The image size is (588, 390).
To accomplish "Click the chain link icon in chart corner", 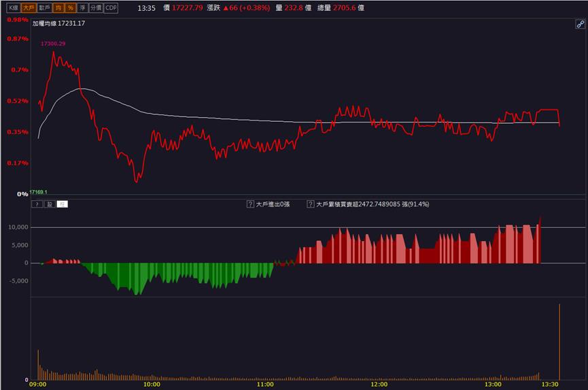I will click(580, 25).
